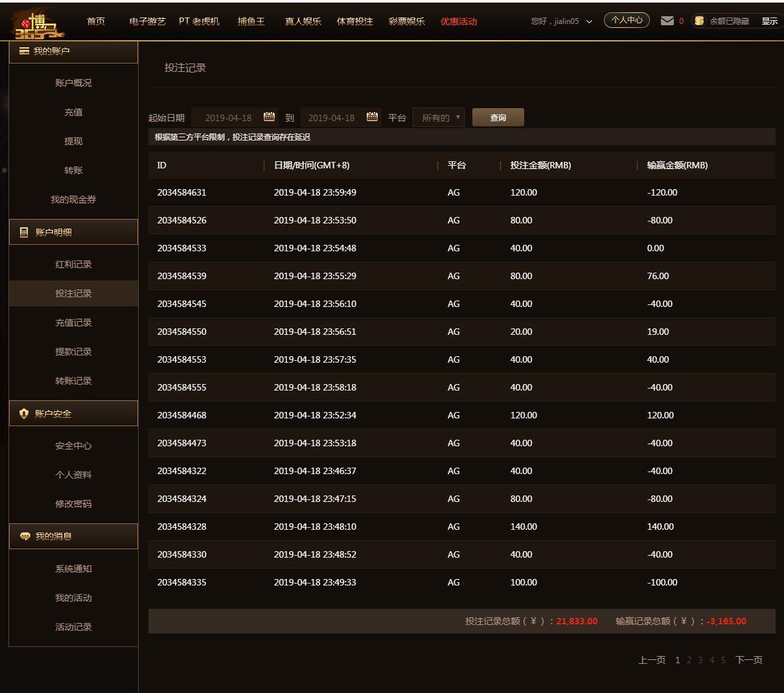Open 真人娱乐 navigation item
Image resolution: width=784 pixels, height=693 pixels.
pos(303,21)
